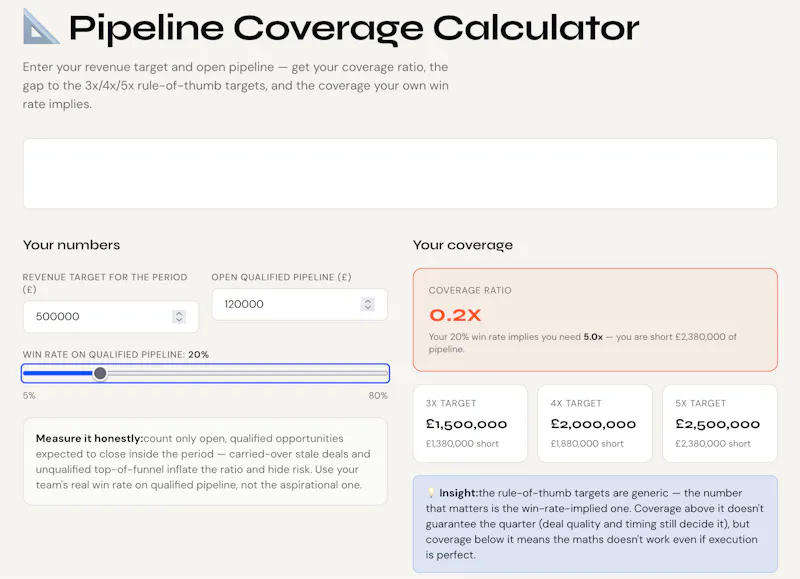The image size is (800, 579).
Task: Click the 'Measure it honestly:' bold text
Action: [x=89, y=438]
